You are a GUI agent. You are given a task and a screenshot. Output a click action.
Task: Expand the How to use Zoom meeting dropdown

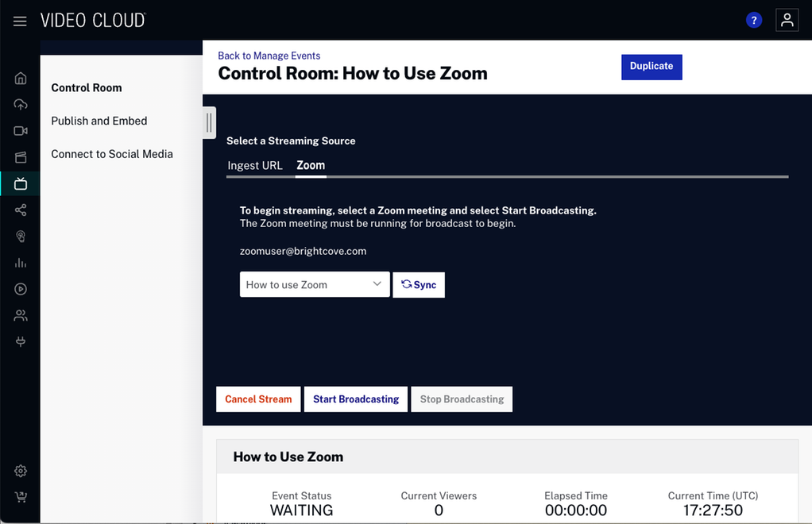pyautogui.click(x=315, y=284)
